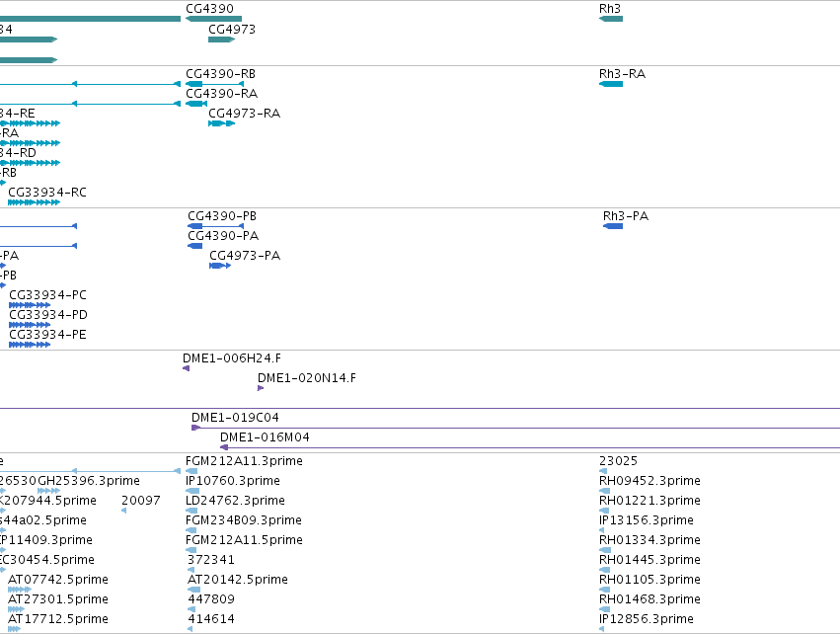840x634 pixels.
Task: Click the RH09452.3prime EST label
Action: point(649,481)
